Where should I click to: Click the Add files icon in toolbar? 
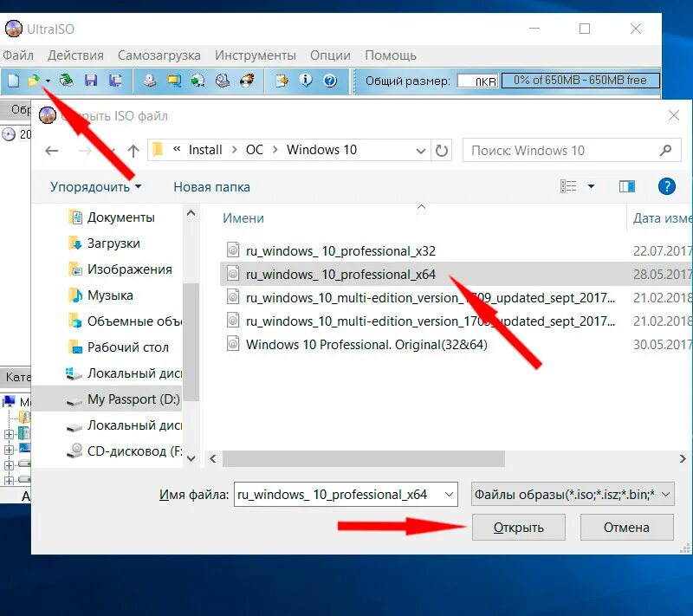[x=282, y=81]
